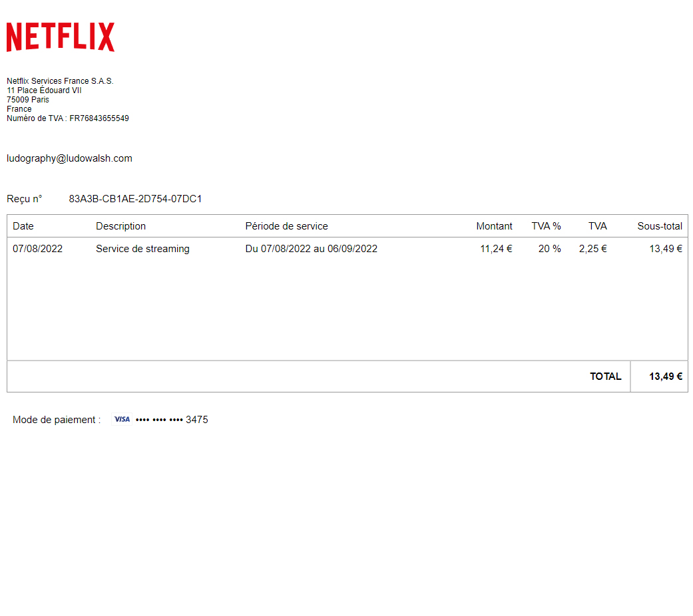Click 'Service de streaming' description cell
The image size is (693, 616).
pyautogui.click(x=142, y=249)
